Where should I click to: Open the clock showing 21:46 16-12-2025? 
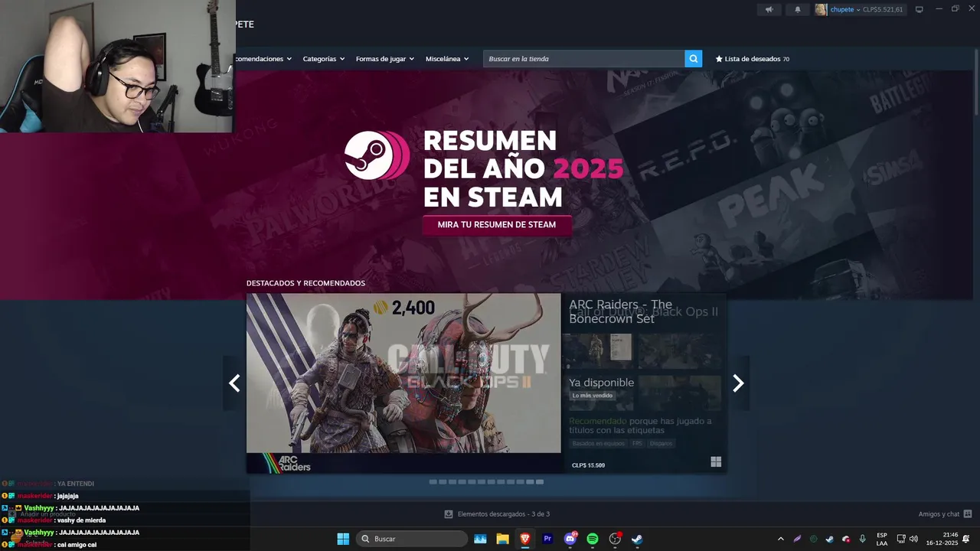tap(942, 539)
